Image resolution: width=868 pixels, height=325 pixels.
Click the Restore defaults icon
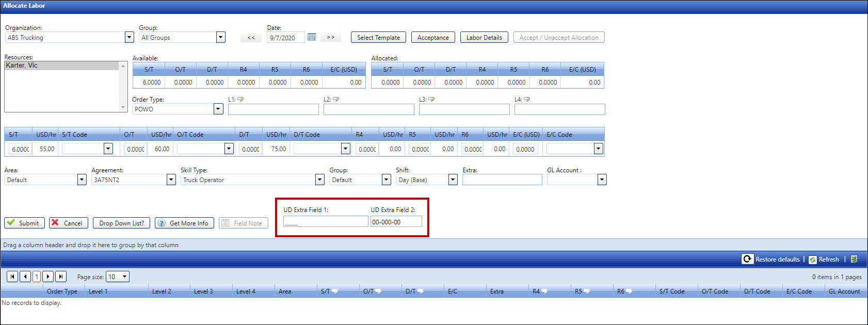pyautogui.click(x=747, y=259)
